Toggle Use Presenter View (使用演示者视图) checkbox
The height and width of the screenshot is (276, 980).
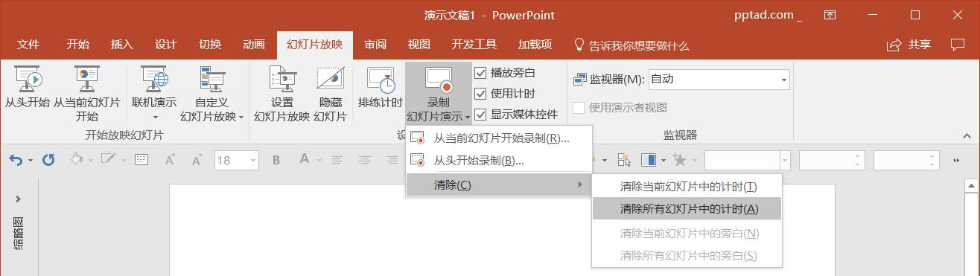click(579, 107)
